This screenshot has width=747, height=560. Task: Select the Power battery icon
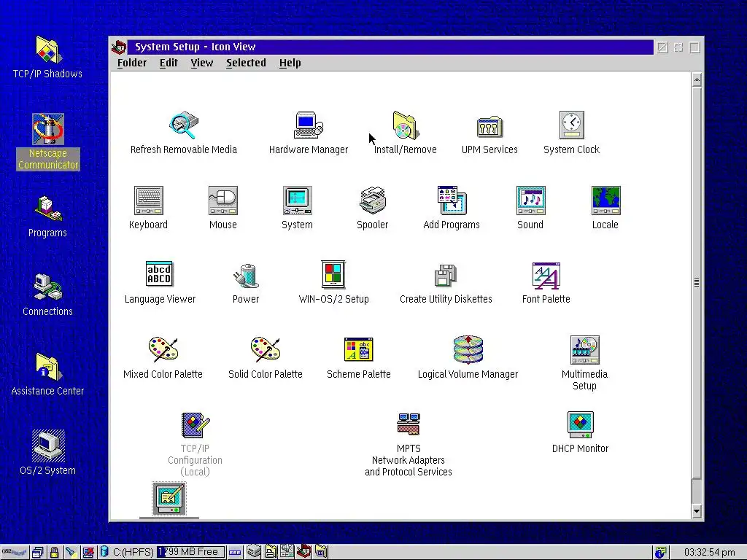pyautogui.click(x=247, y=275)
